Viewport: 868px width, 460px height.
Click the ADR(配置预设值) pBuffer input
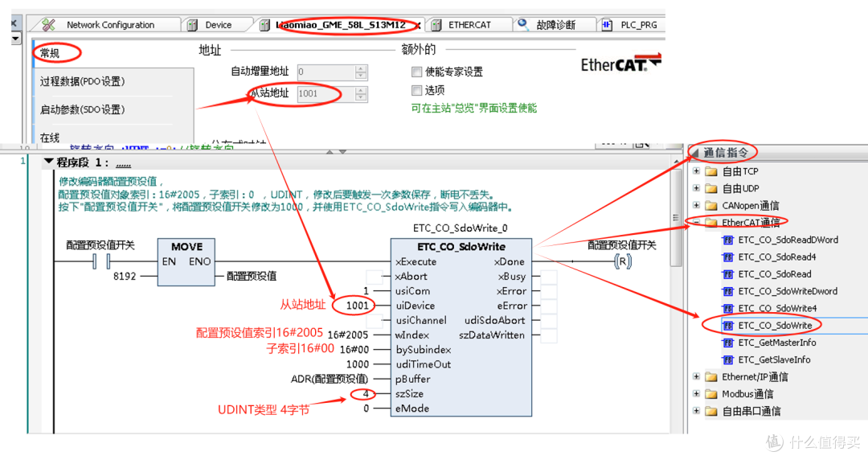click(330, 379)
